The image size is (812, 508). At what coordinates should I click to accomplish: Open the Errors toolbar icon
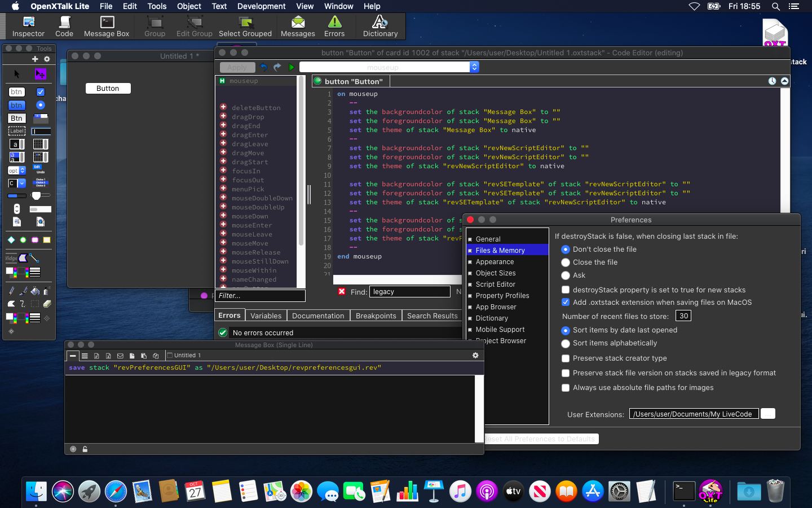point(334,27)
